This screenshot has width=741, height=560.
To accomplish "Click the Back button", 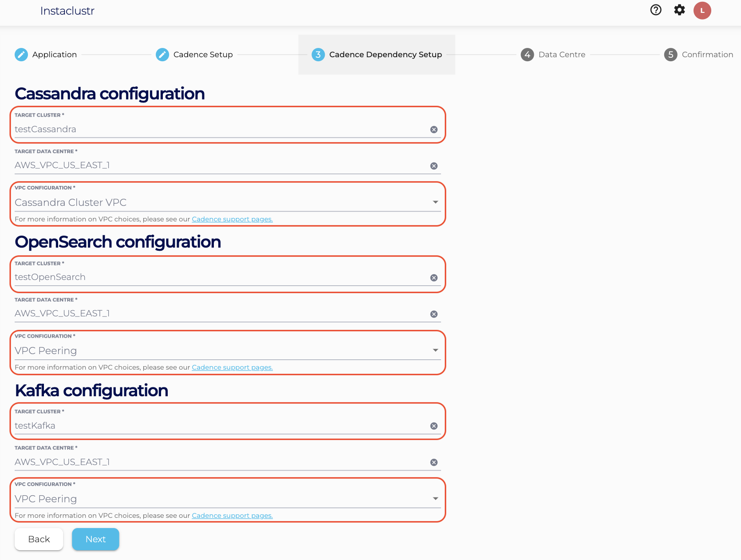I will 39,539.
